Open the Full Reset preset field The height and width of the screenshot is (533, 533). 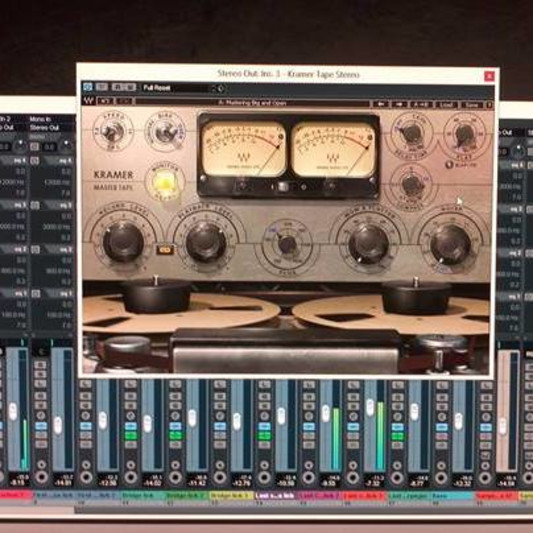(x=176, y=88)
